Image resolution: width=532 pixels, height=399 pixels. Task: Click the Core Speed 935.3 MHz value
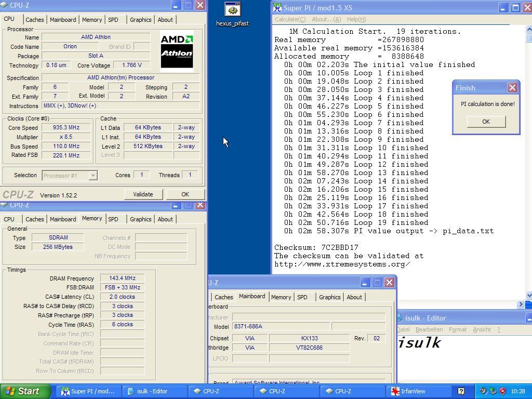(66, 128)
